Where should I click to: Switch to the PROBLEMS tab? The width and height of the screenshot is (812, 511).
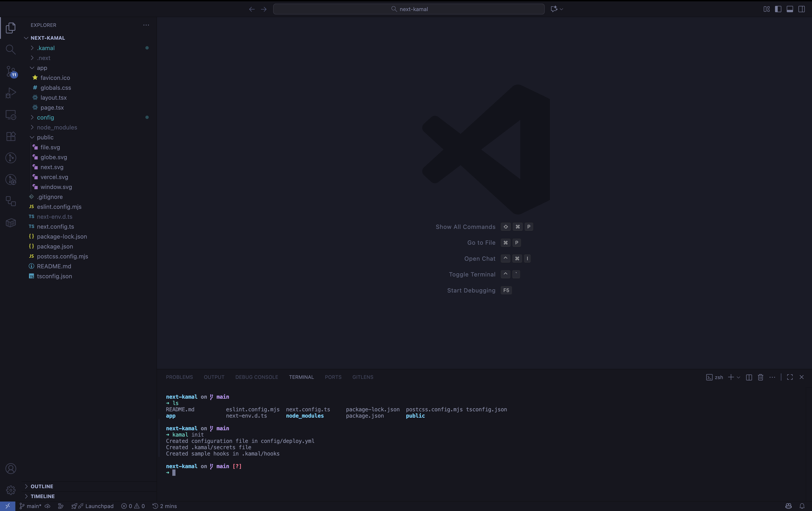tap(179, 377)
